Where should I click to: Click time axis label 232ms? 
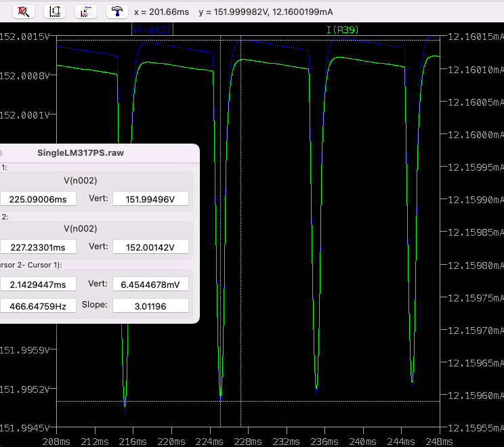click(286, 442)
